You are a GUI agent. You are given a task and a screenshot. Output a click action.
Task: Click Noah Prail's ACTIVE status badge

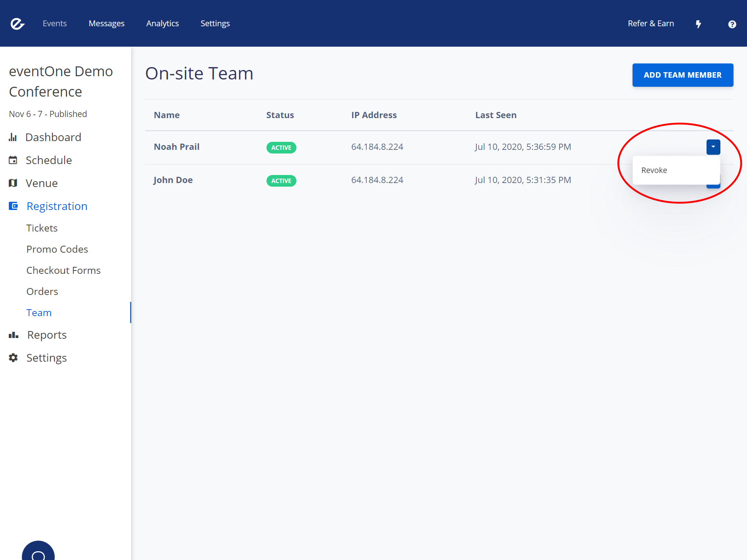pyautogui.click(x=281, y=148)
